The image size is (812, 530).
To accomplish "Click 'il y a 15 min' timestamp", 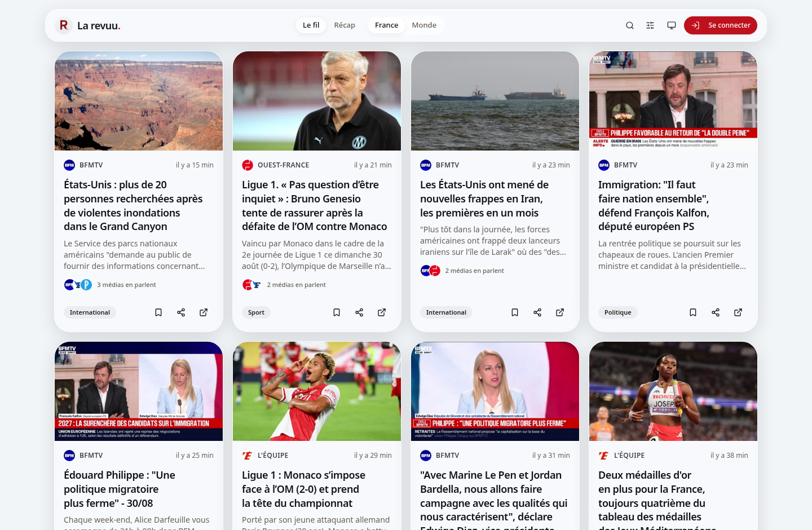I will coord(195,165).
